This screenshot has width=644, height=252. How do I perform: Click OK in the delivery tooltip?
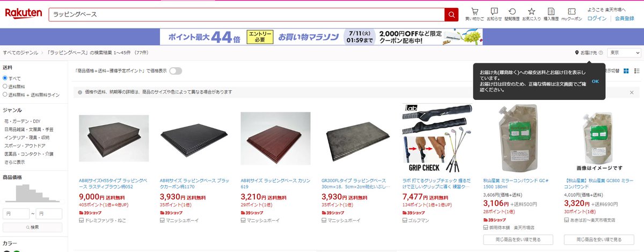tap(595, 81)
